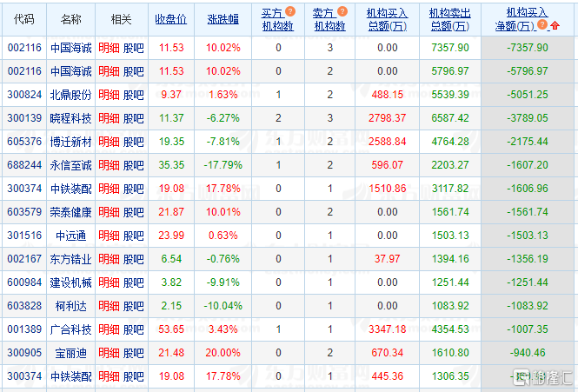Open 明细 for 建设机械
This screenshot has width=578, height=392.
[x=110, y=282]
